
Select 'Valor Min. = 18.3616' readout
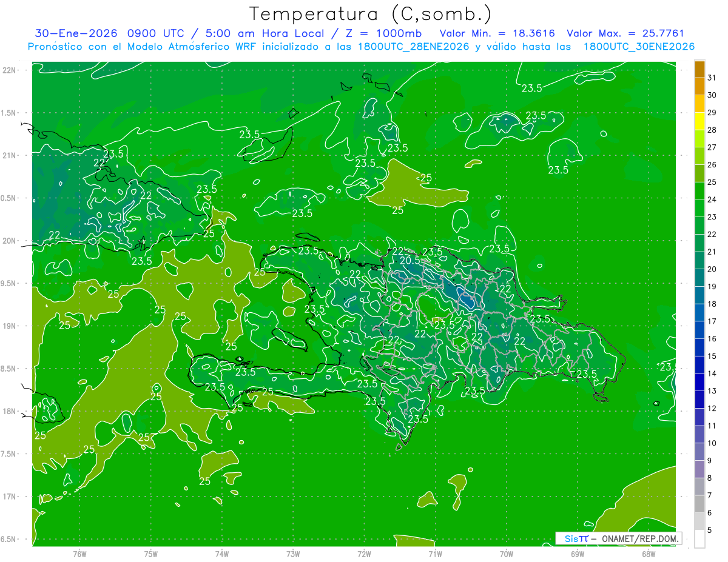click(x=497, y=33)
